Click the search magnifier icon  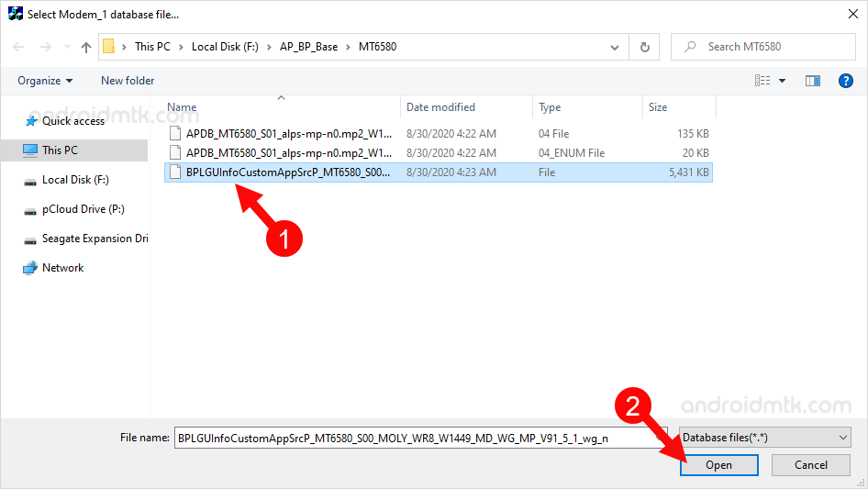click(690, 47)
